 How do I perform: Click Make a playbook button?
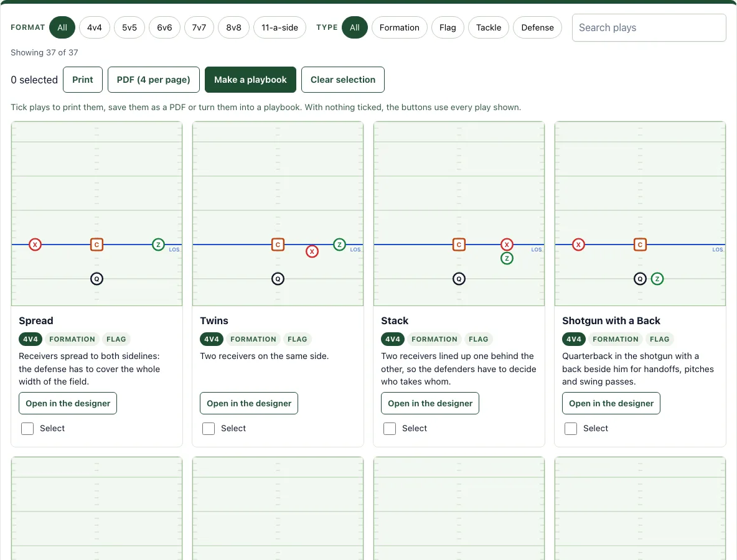[250, 80]
